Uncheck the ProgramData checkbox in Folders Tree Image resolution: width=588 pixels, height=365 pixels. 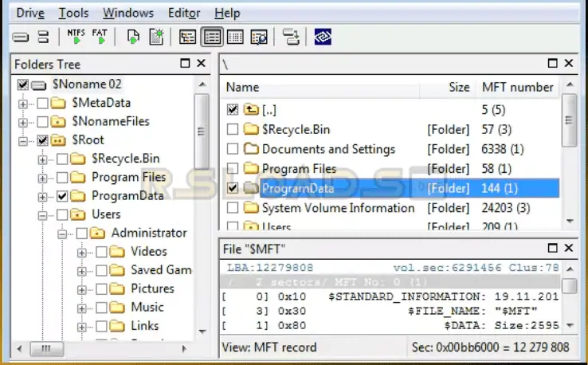pyautogui.click(x=62, y=196)
